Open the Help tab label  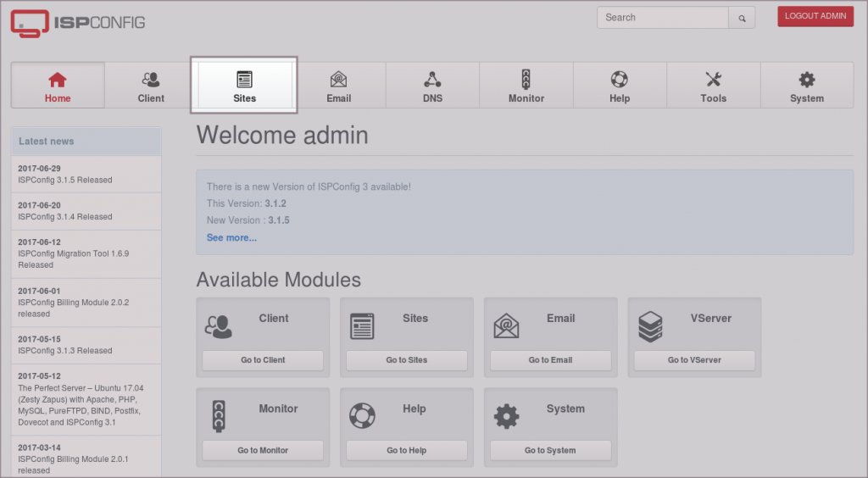point(620,98)
